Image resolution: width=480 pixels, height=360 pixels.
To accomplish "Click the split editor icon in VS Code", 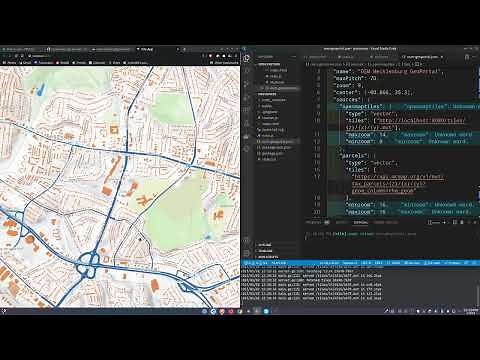I will point(467,57).
